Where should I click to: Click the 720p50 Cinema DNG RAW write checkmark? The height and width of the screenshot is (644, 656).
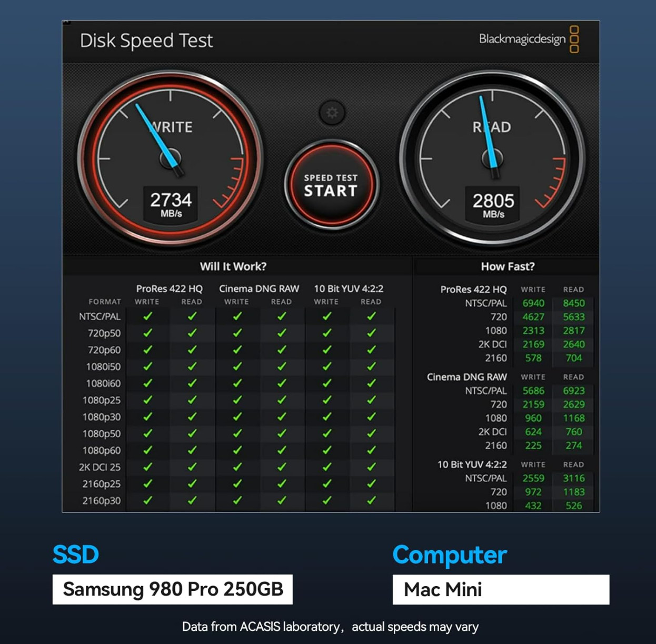click(x=237, y=333)
